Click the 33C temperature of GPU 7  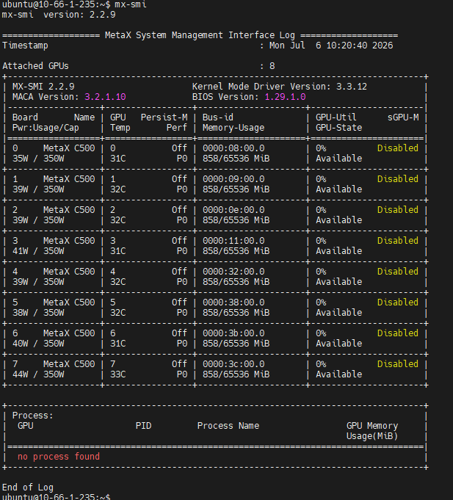[x=118, y=374]
